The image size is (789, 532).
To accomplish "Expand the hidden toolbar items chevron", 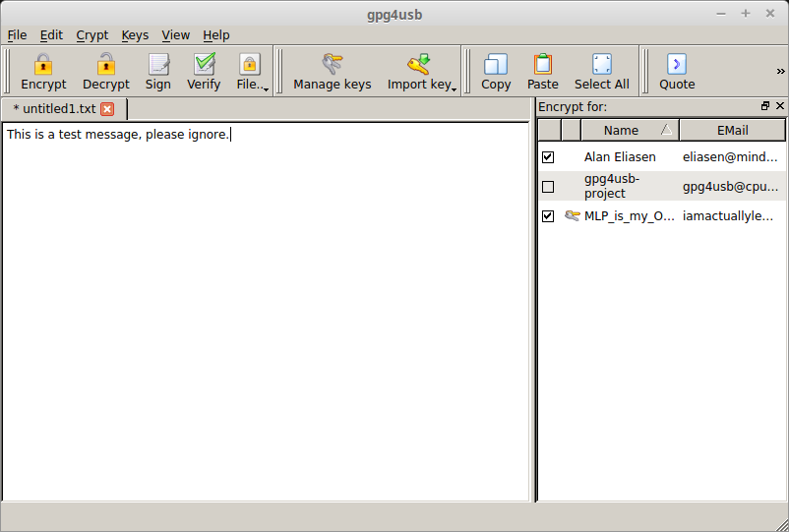I will click(780, 72).
